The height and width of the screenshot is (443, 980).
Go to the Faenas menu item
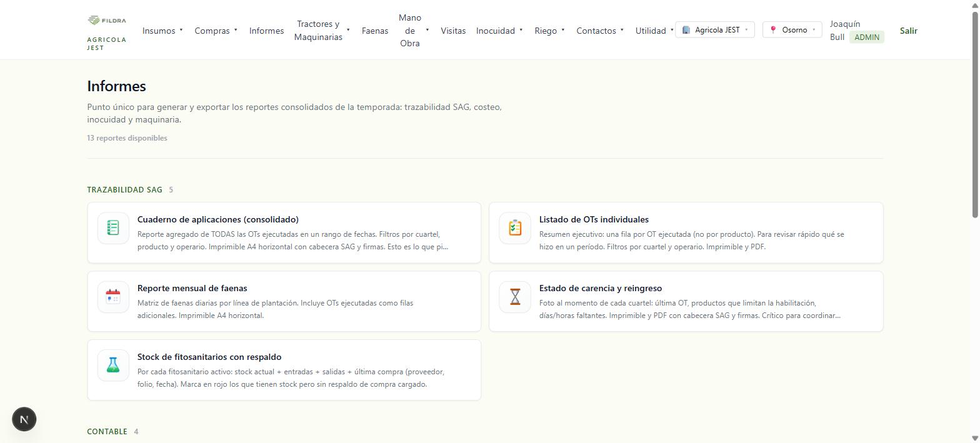coord(375,31)
